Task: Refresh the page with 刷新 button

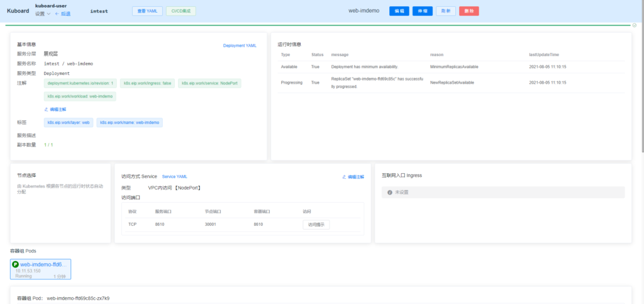Action: click(445, 11)
